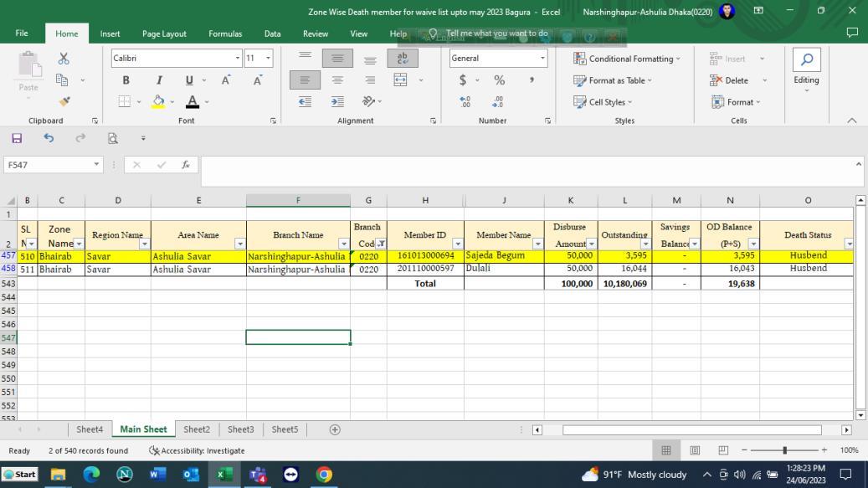Toggle Bottom Align vertical alignment
The width and height of the screenshot is (868, 488).
pyautogui.click(x=370, y=59)
